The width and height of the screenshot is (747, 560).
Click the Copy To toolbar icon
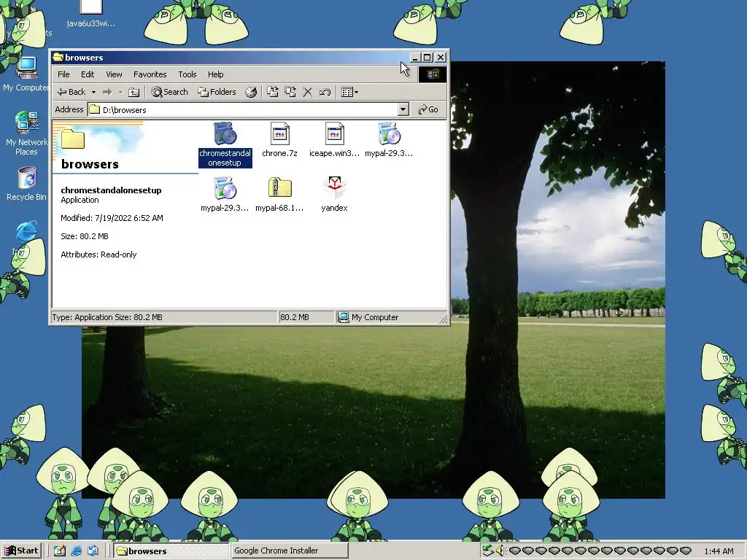pyautogui.click(x=290, y=92)
